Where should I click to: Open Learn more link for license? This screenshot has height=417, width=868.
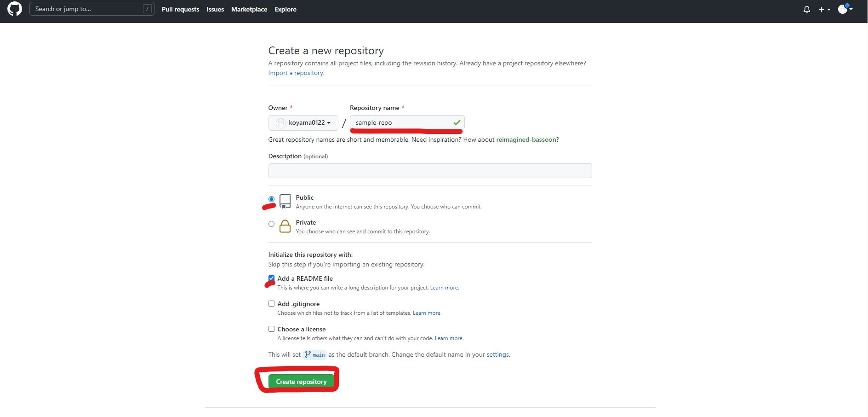pyautogui.click(x=449, y=338)
